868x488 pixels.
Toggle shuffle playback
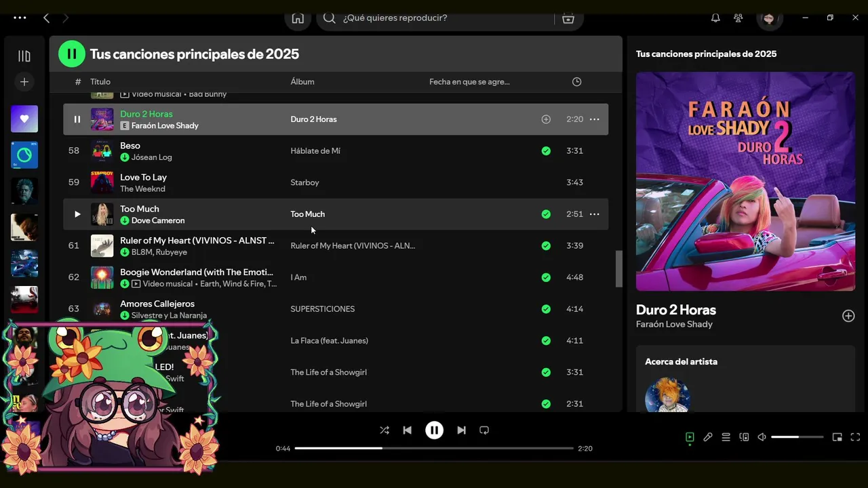coord(384,430)
